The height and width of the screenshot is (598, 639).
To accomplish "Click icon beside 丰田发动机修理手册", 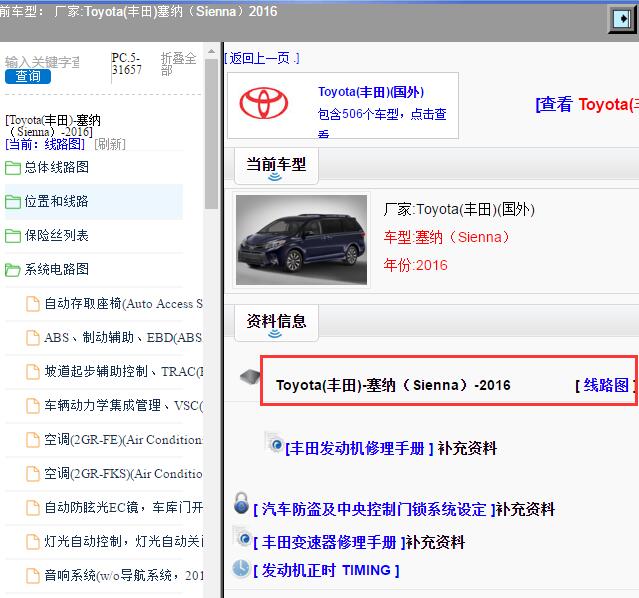I will [x=274, y=443].
